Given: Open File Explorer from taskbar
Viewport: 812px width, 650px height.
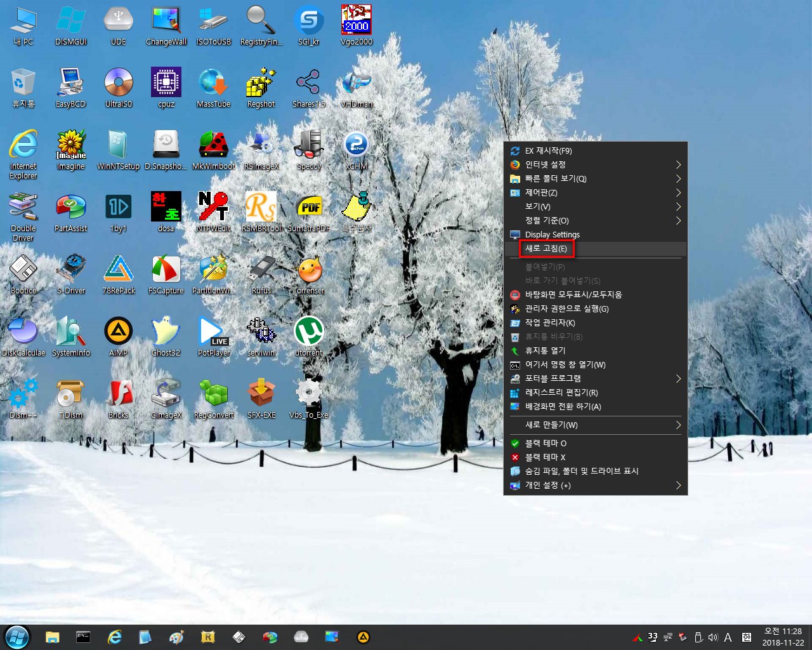Looking at the screenshot, I should point(52,637).
